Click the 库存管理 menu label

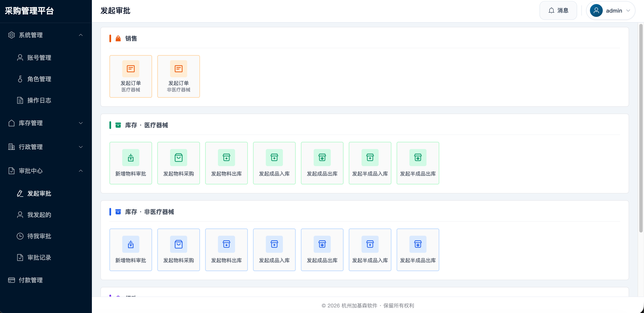point(31,123)
